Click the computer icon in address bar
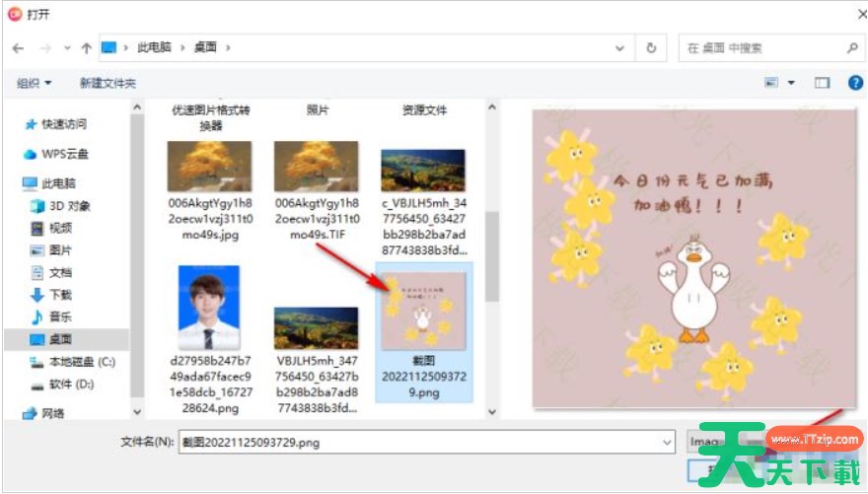Screen dimensions: 868x494 click(109, 48)
